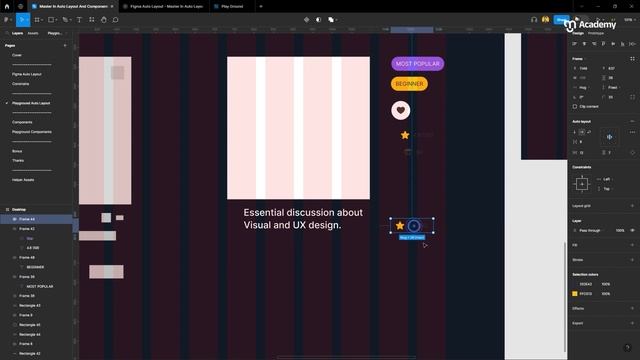This screenshot has height=360, width=640.
Task: Open the Assets tab
Action: (33, 33)
